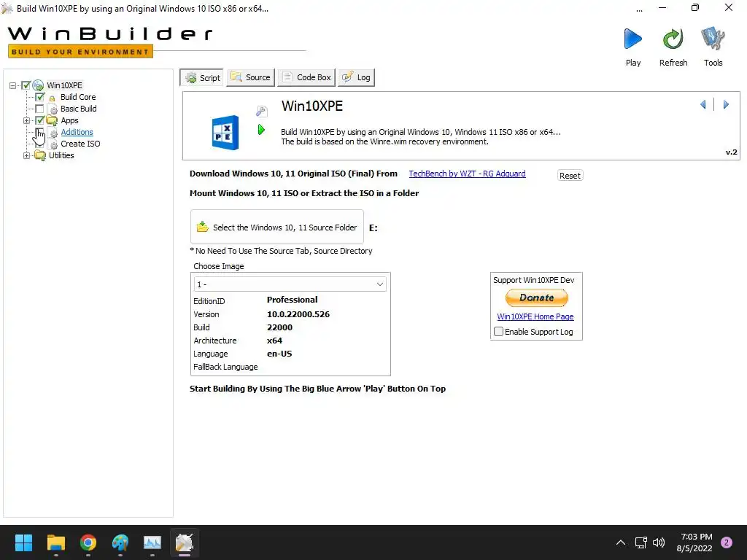This screenshot has width=747, height=560.
Task: Open the notification count badge
Action: pos(727,542)
